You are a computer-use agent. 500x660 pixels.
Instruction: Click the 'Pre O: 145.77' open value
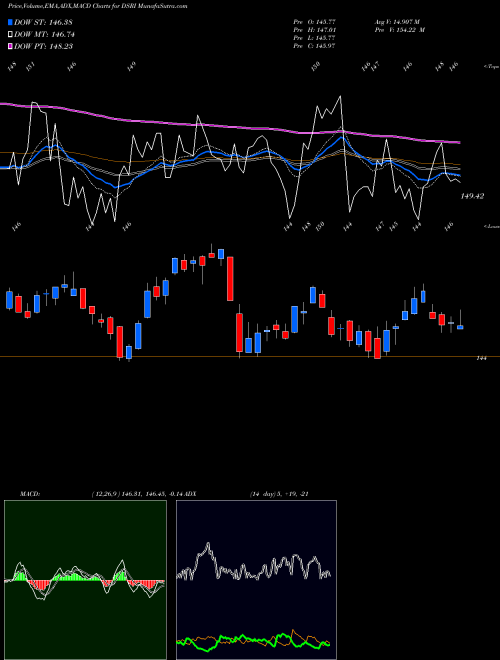click(x=314, y=21)
